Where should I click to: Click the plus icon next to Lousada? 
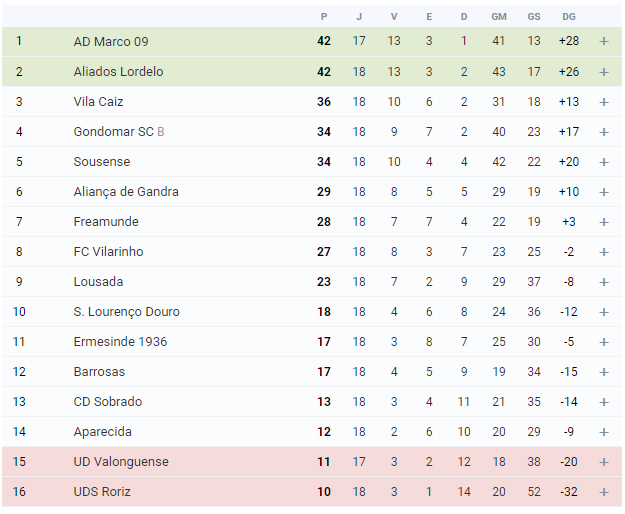(603, 282)
